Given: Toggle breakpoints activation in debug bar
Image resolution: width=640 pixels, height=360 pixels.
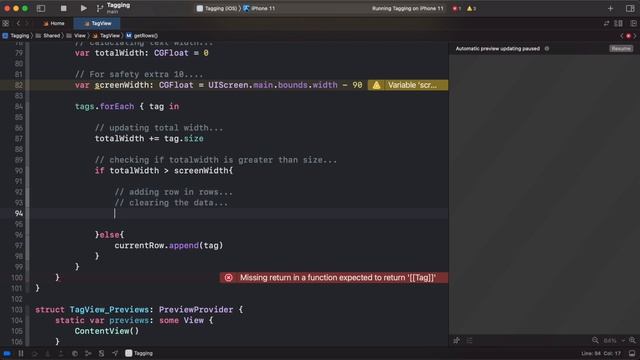Looking at the screenshot, I should (x=7, y=353).
